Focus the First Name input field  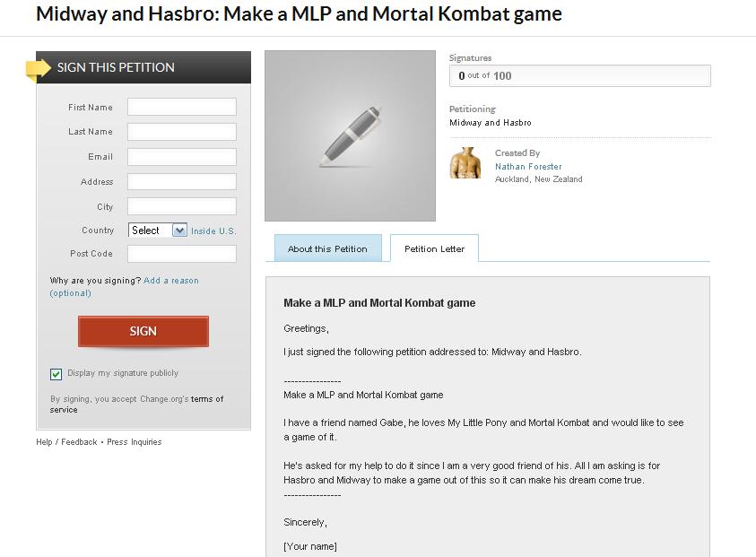tap(182, 108)
